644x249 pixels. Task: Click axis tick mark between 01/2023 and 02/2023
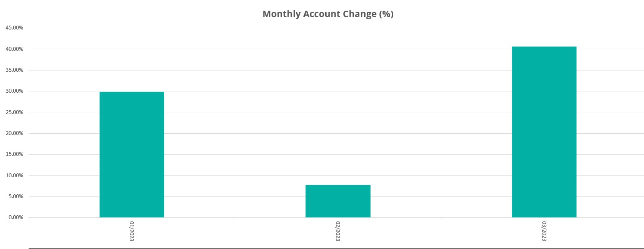(x=235, y=219)
